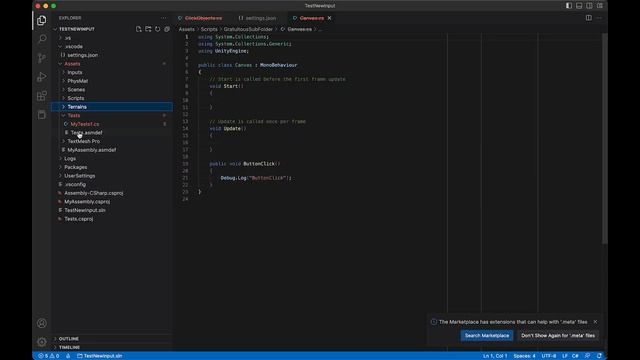640x360 pixels.
Task: Click the notifications bell in status bar
Action: (599, 356)
